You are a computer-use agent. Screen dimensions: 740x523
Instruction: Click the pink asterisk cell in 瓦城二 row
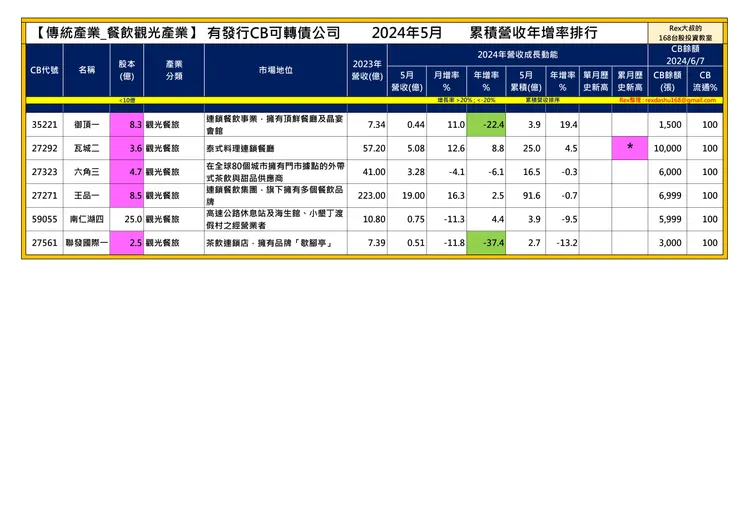630,148
